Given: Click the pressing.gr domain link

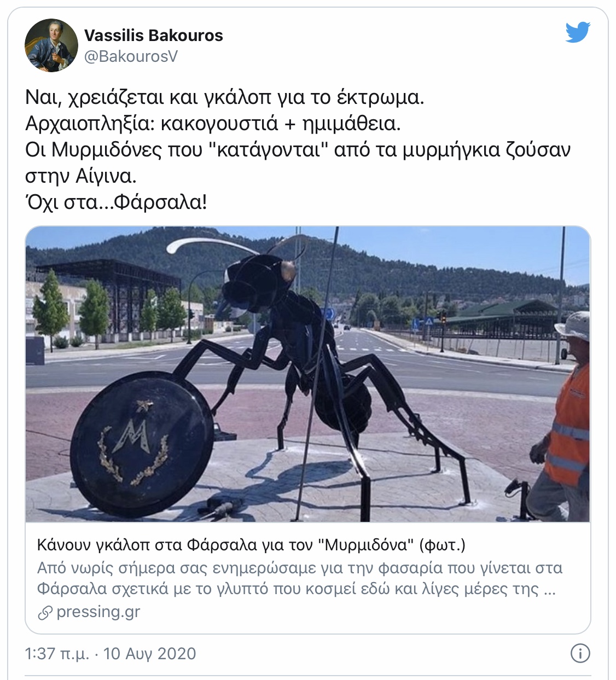Looking at the screenshot, I should click(98, 612).
